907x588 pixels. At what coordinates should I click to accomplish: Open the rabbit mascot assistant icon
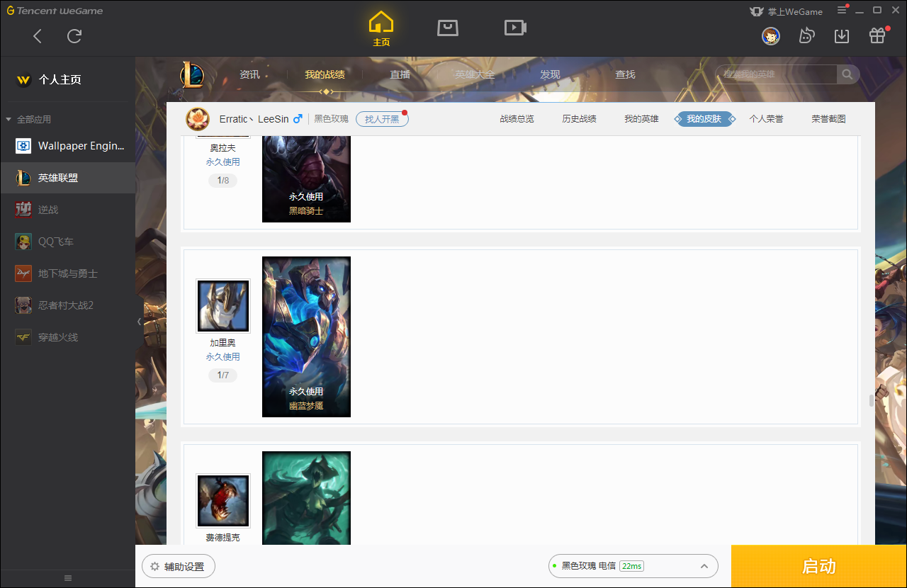tap(806, 36)
